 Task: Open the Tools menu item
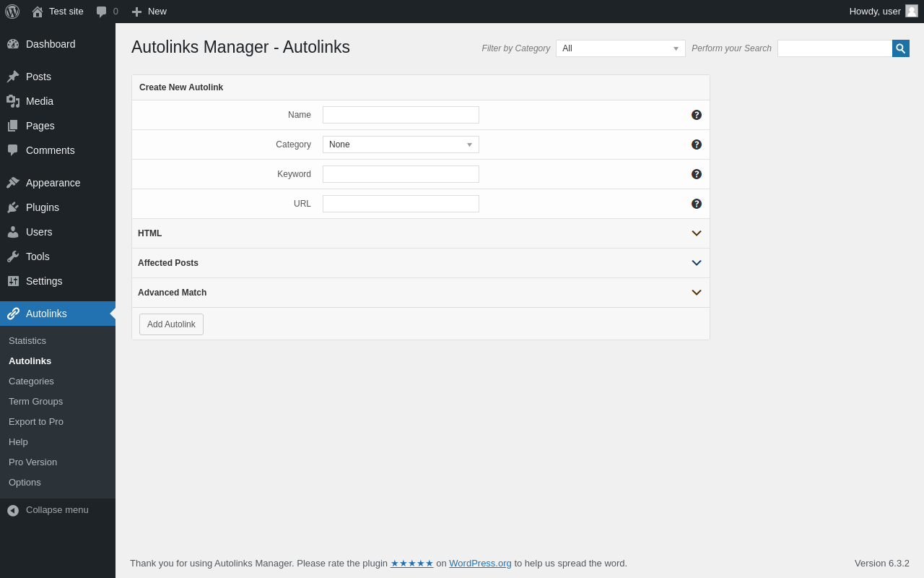[x=58, y=256]
